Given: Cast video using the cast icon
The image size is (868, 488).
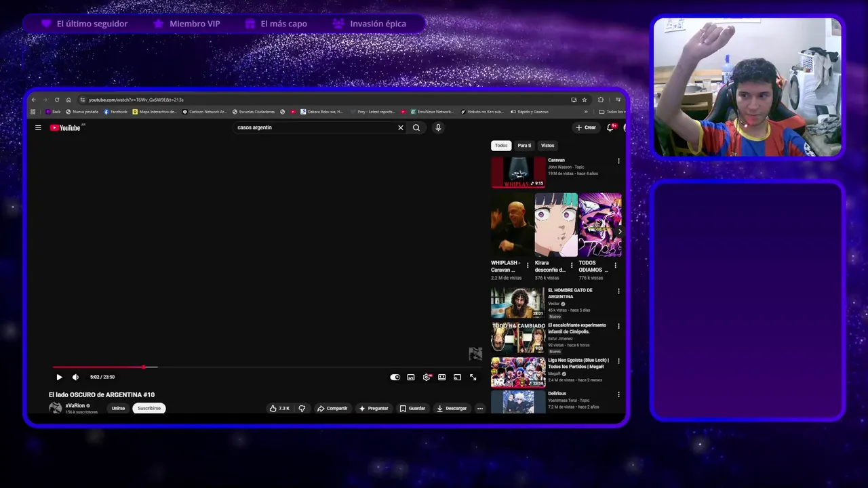Looking at the screenshot, I should [x=457, y=378].
